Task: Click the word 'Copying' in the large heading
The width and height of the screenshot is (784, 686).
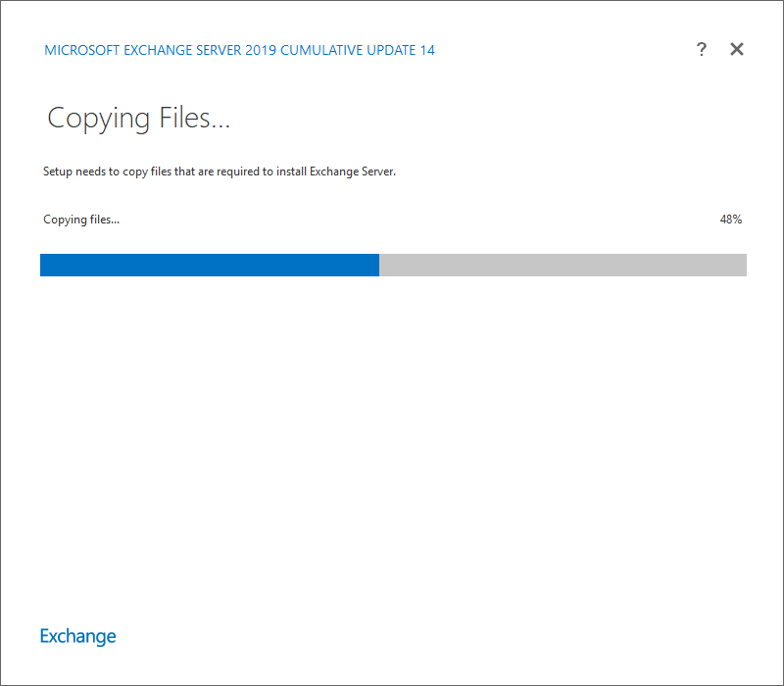Action: (x=98, y=119)
